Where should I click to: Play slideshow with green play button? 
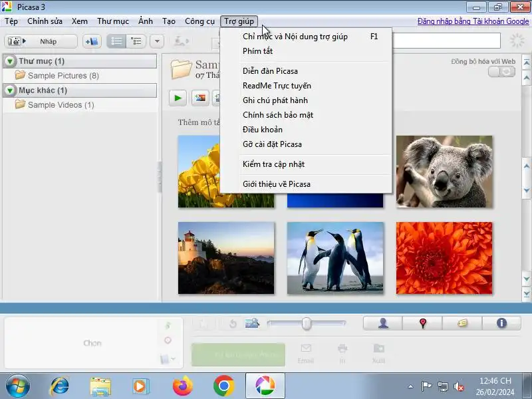click(178, 98)
